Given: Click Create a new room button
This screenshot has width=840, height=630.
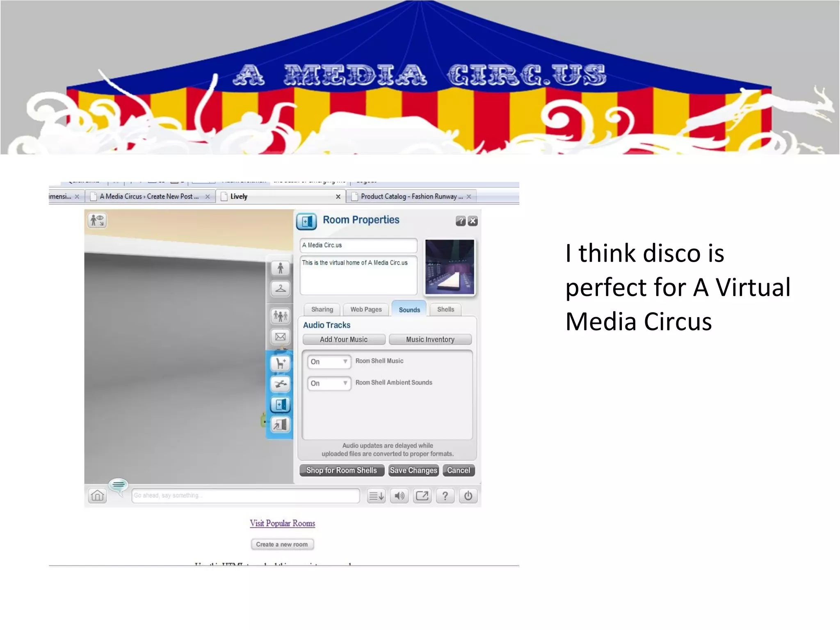Looking at the screenshot, I should (282, 544).
